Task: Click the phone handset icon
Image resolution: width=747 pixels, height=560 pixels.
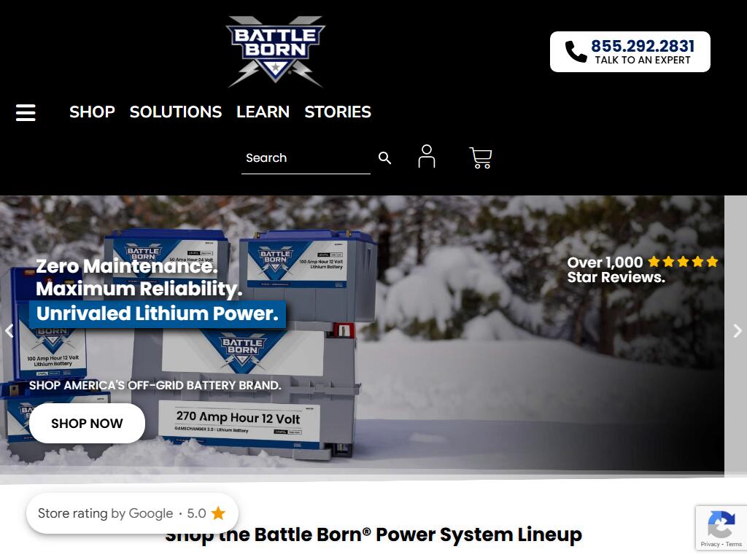Action: click(x=576, y=52)
